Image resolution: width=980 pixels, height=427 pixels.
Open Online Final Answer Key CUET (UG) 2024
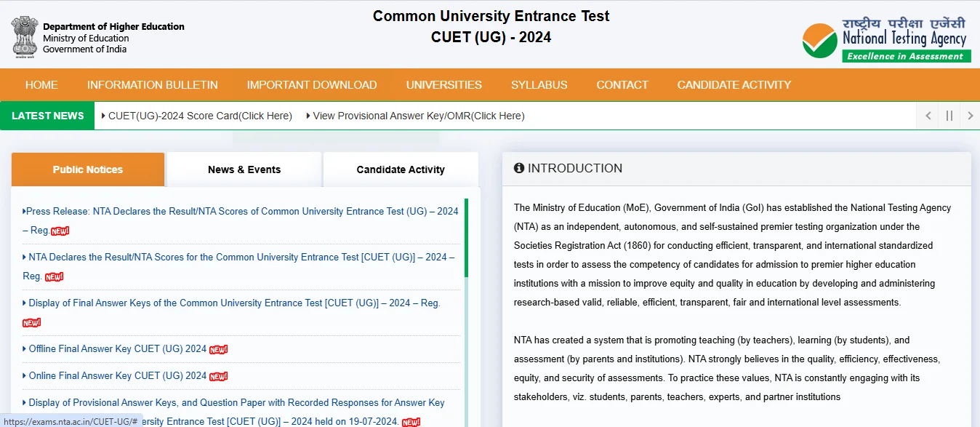click(118, 375)
